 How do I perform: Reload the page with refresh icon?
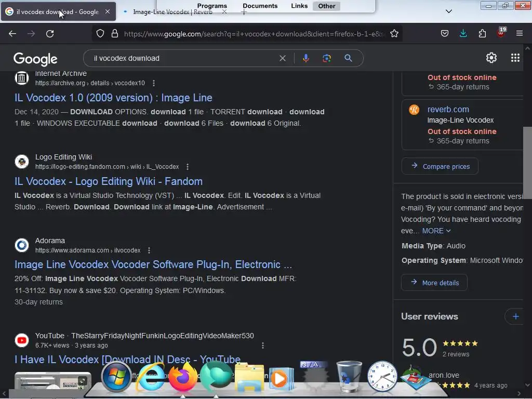tap(50, 34)
